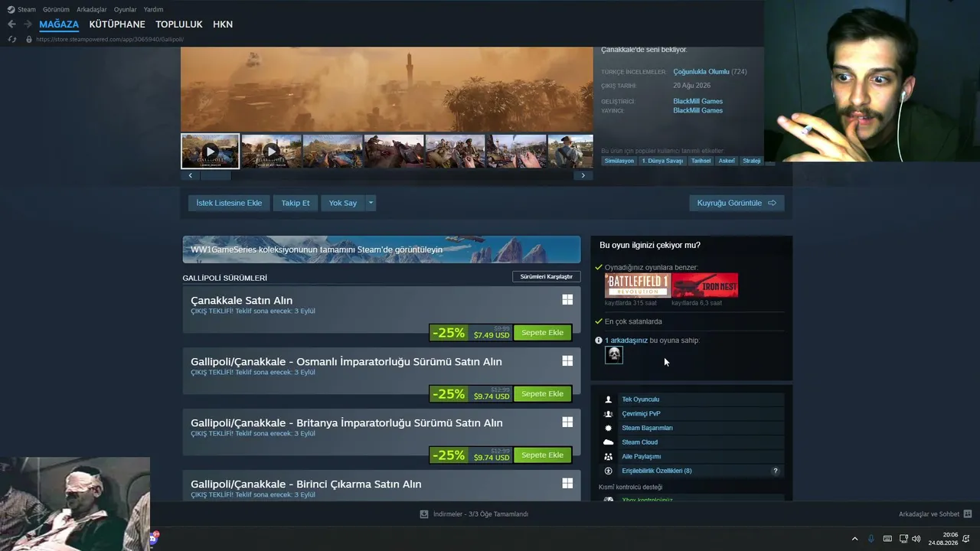This screenshot has height=551, width=980.
Task: Open the Windows notification center icon
Action: point(968,539)
